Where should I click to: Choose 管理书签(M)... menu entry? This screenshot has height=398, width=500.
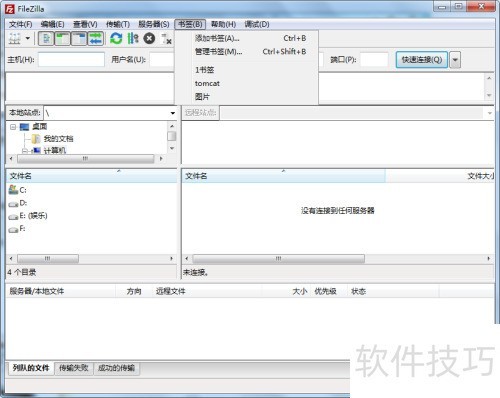point(247,52)
